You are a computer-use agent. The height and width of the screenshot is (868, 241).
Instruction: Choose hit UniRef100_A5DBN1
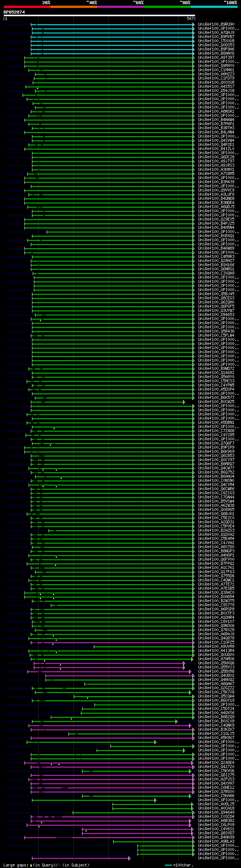[x=216, y=423]
